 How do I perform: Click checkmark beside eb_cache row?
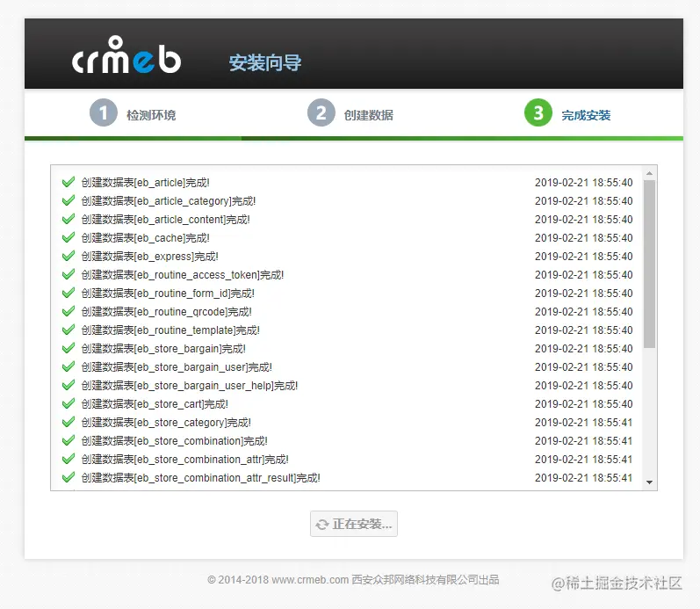[69, 237]
